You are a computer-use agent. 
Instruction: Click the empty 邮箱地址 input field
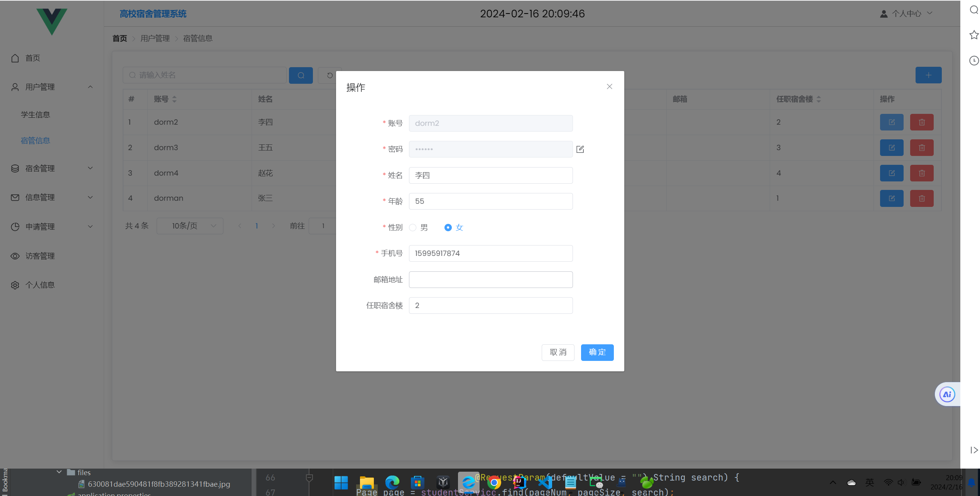point(490,279)
